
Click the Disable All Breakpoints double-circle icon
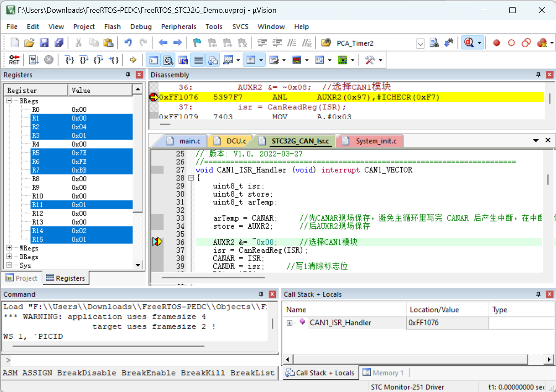(526, 43)
